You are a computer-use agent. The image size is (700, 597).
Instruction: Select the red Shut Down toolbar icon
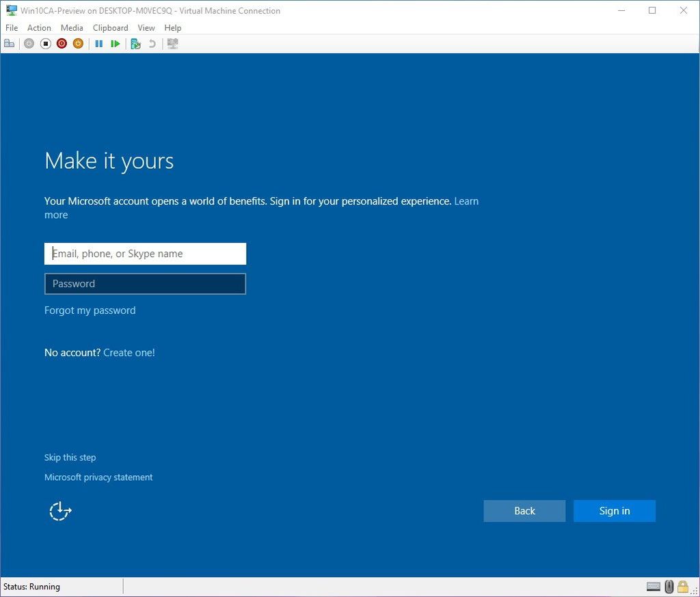pyautogui.click(x=62, y=43)
